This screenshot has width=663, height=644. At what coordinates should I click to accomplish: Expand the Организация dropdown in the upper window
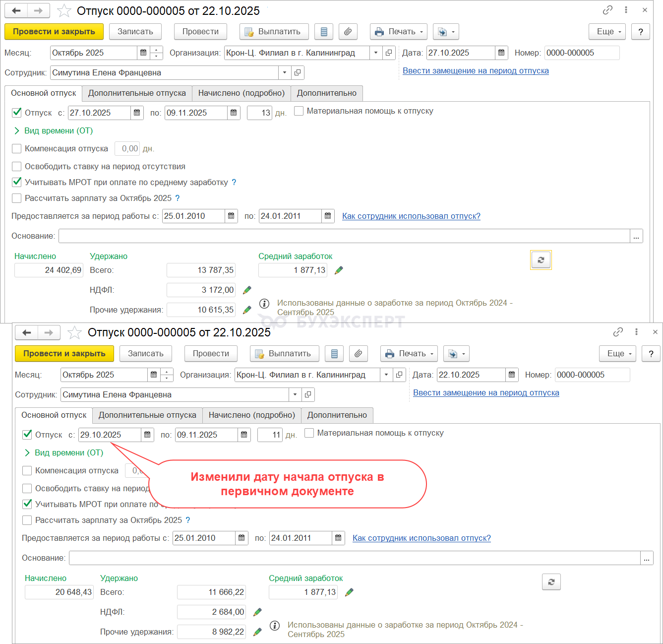(376, 53)
